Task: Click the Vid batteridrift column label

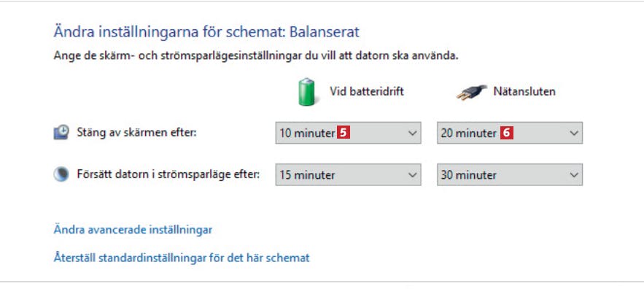Action: pyautogui.click(x=367, y=91)
